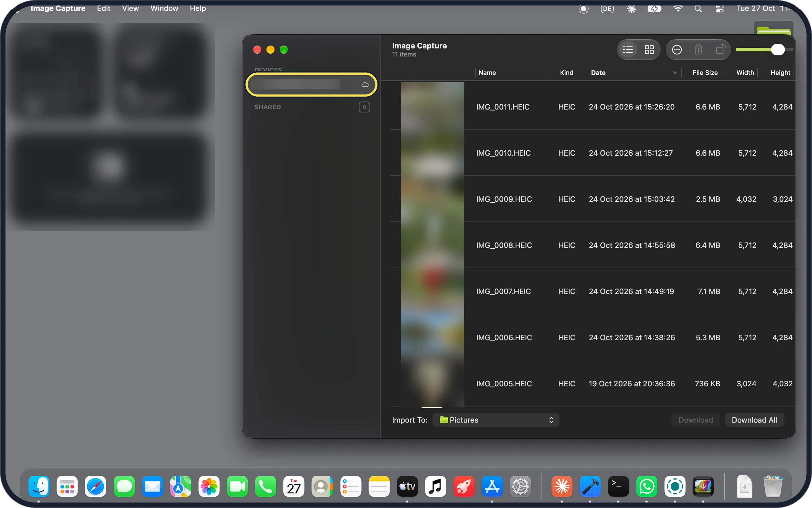
Task: Click the trash delete icon in toolbar
Action: pyautogui.click(x=698, y=50)
